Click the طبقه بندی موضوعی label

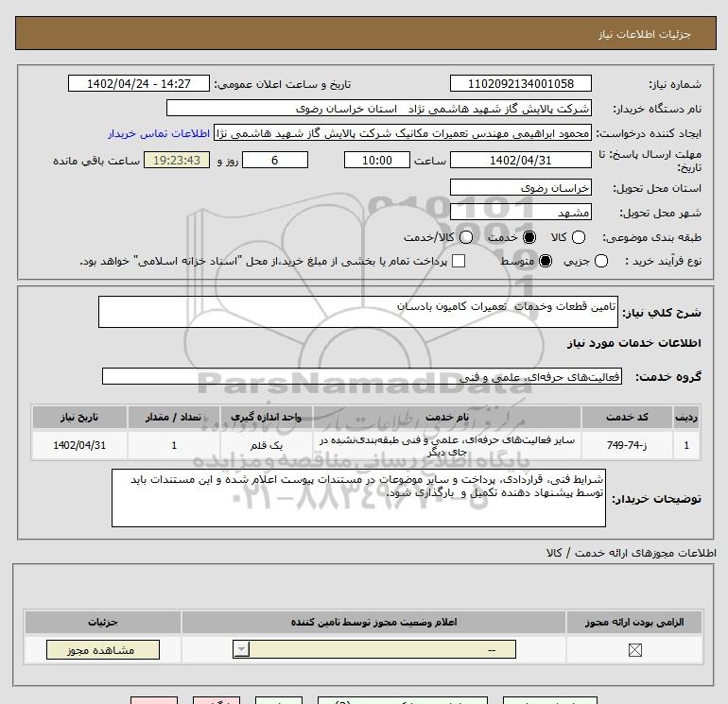(651, 237)
